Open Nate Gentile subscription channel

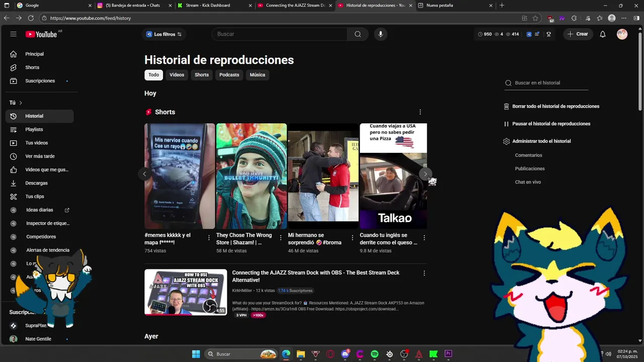(x=39, y=339)
